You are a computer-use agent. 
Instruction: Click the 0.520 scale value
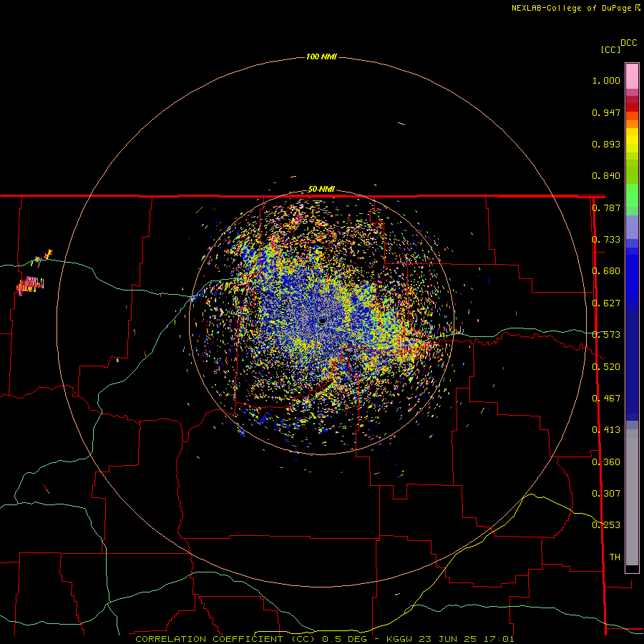point(606,367)
